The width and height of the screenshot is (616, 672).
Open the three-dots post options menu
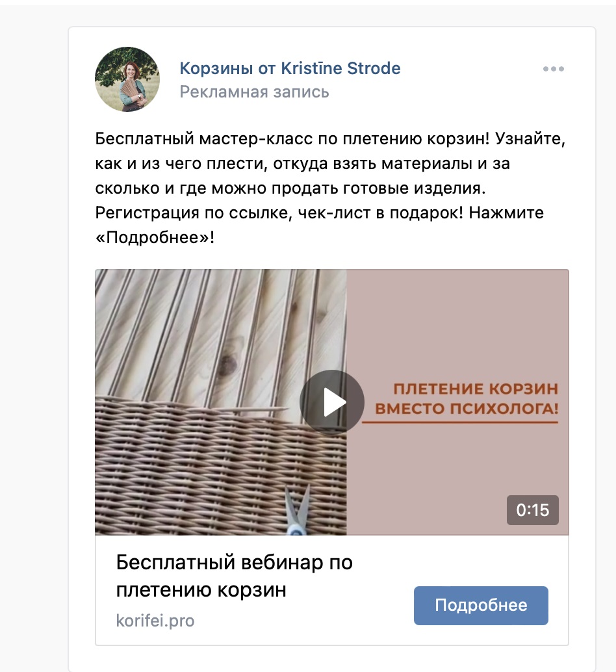coord(553,69)
